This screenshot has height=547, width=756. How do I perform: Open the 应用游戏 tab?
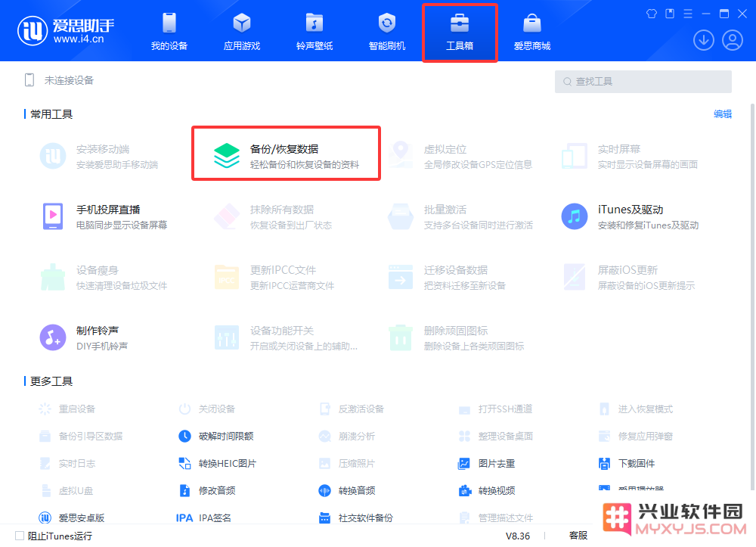click(242, 32)
